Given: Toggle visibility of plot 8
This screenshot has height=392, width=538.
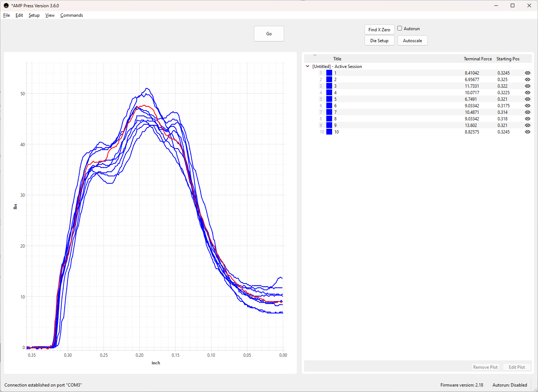Looking at the screenshot, I should (x=527, y=119).
